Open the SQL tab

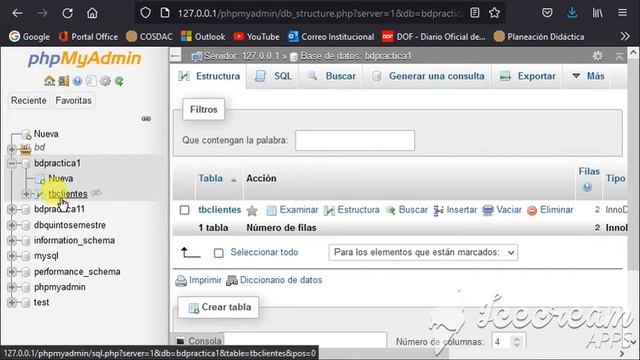[273, 76]
